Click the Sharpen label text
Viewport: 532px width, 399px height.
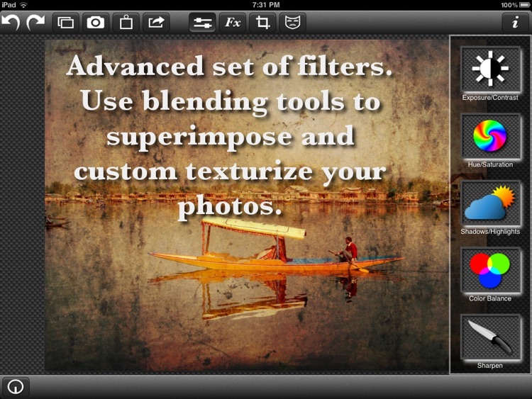(490, 366)
